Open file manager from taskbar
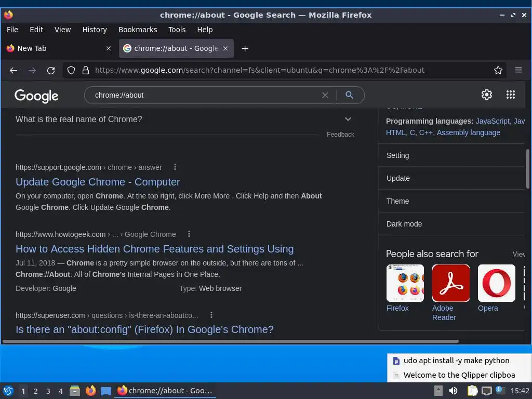Screen dimensions: 532x399 (x=75, y=391)
